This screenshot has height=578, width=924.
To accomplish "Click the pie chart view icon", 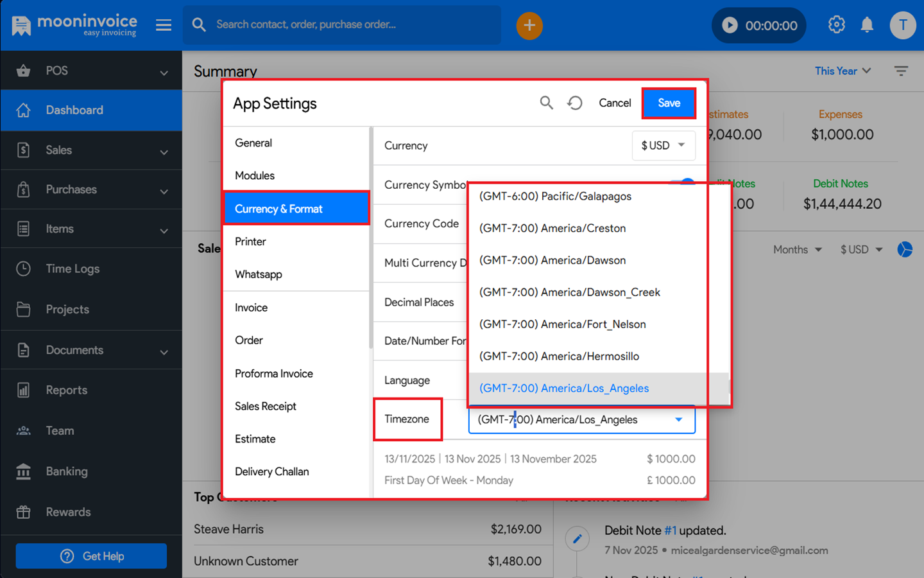I will [905, 249].
